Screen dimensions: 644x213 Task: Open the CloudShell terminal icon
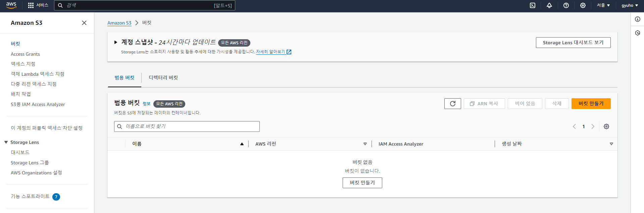(533, 5)
